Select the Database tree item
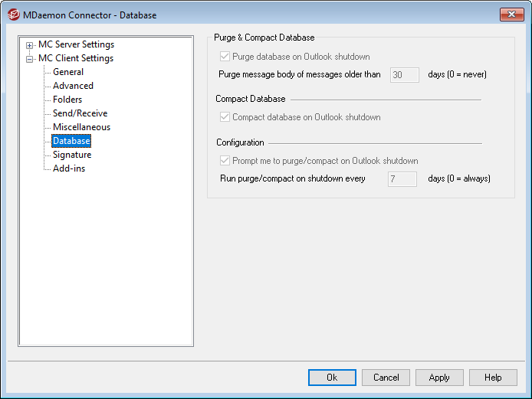This screenshot has width=532, height=399. point(71,141)
